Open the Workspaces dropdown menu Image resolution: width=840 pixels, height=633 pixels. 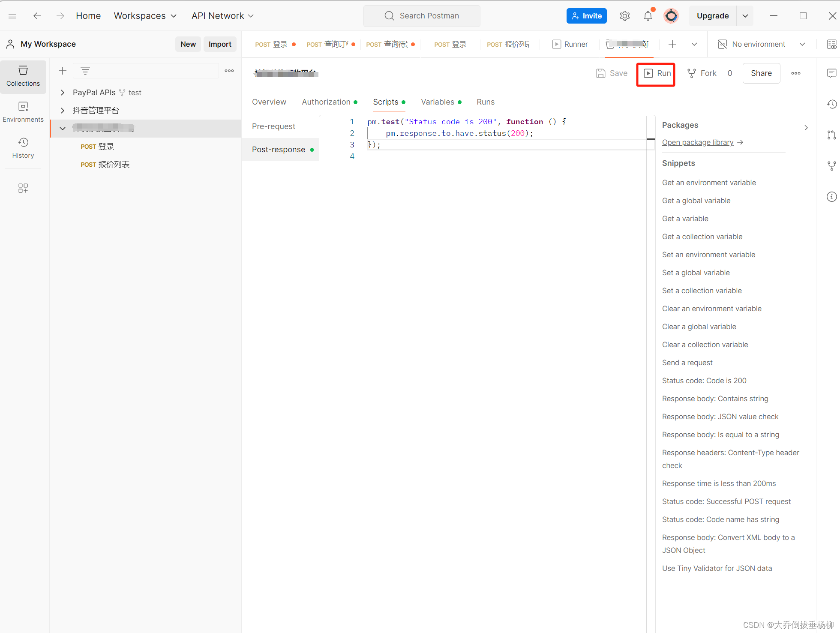tap(145, 16)
